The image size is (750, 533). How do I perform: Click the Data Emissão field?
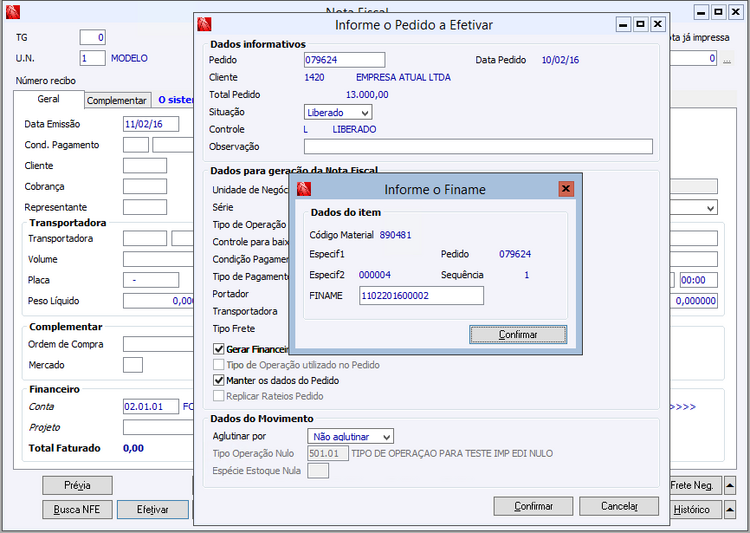coord(151,124)
